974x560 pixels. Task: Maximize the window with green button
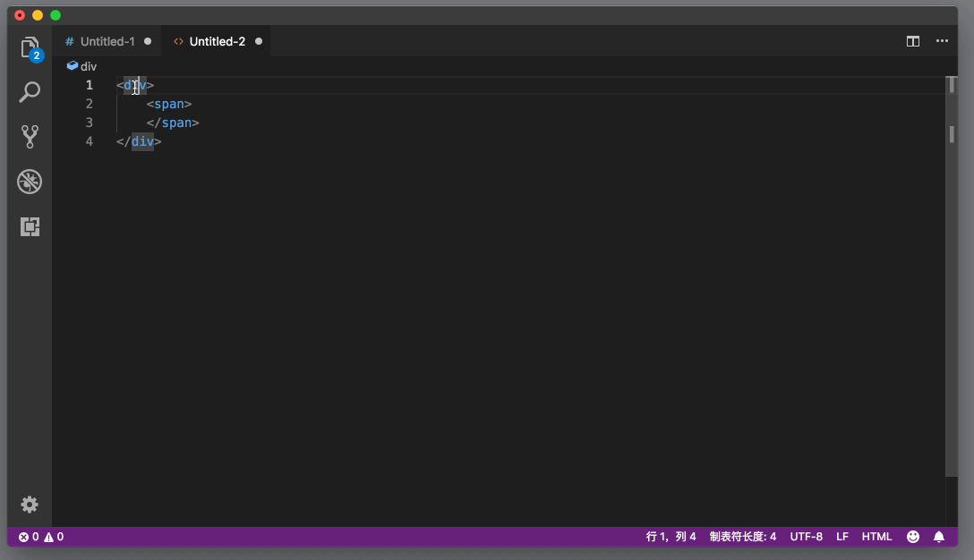click(56, 15)
